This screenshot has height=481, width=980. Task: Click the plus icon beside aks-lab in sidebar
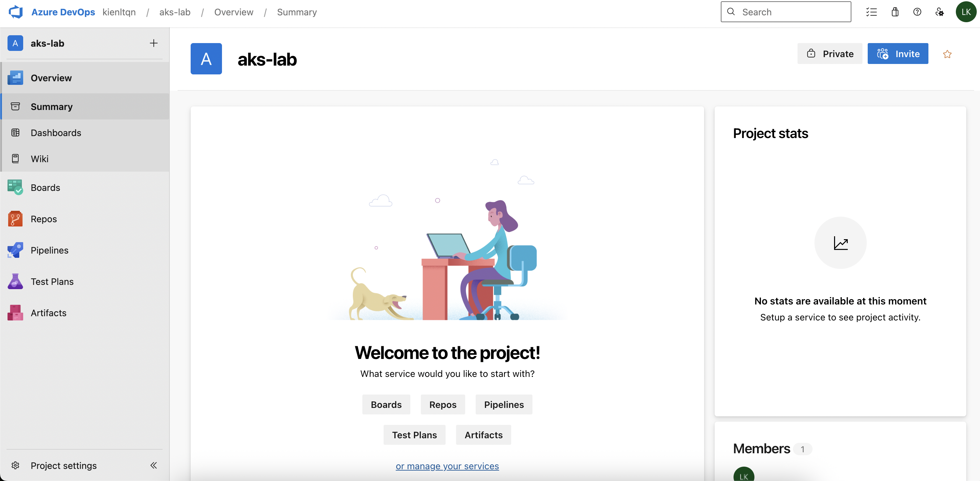(x=153, y=43)
